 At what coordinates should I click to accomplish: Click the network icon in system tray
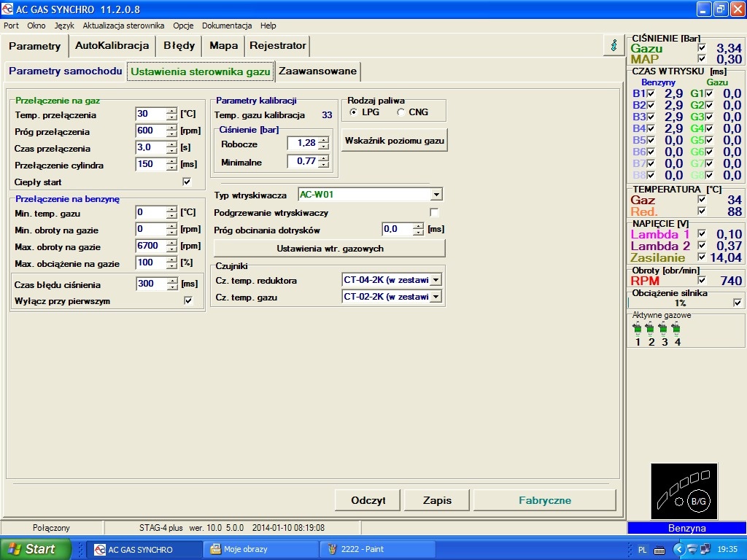click(705, 550)
